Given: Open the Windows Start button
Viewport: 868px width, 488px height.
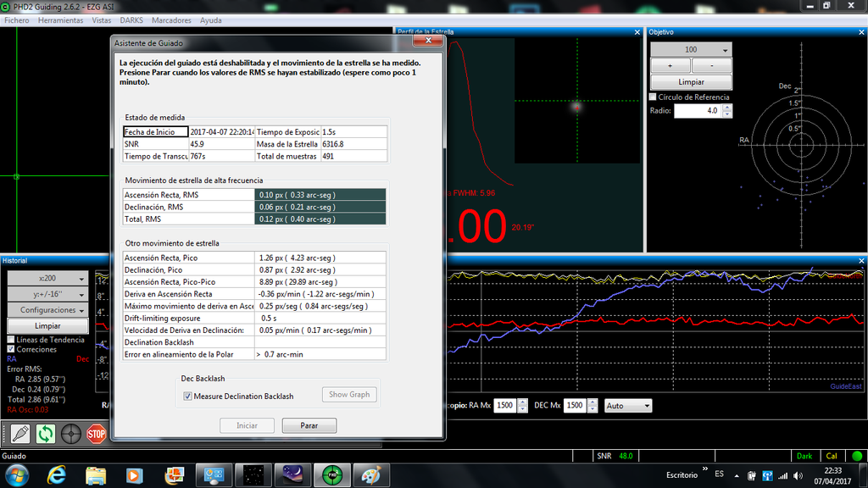Looking at the screenshot, I should pyautogui.click(x=17, y=475).
